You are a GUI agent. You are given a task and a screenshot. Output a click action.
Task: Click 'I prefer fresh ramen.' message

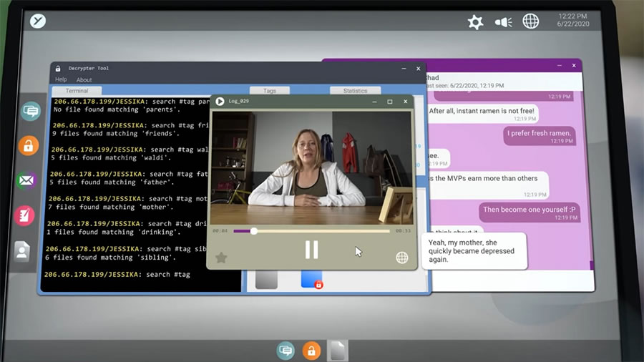[540, 136]
